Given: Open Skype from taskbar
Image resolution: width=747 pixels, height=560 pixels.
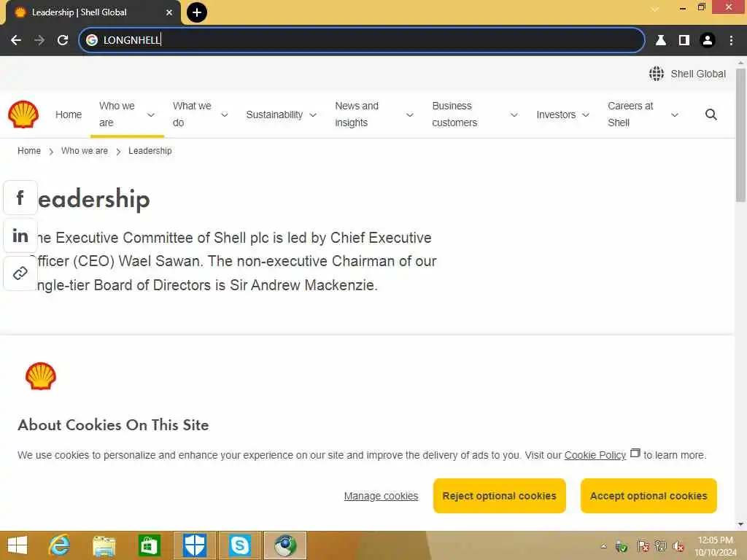Looking at the screenshot, I should click(x=239, y=545).
